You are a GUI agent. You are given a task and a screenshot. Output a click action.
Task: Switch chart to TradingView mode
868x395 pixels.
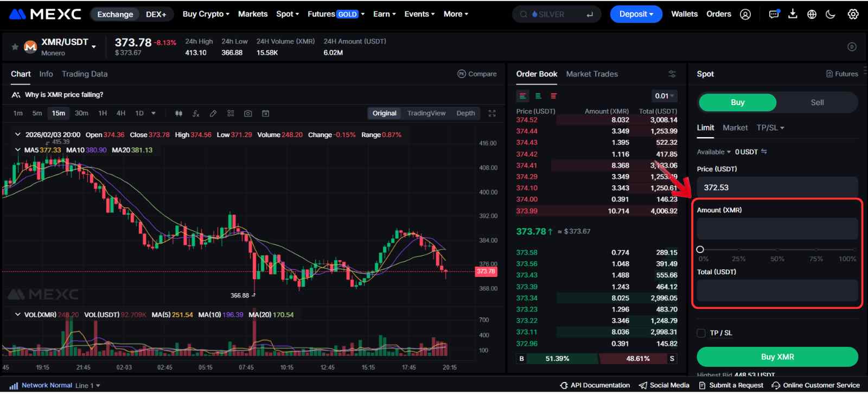pos(426,113)
